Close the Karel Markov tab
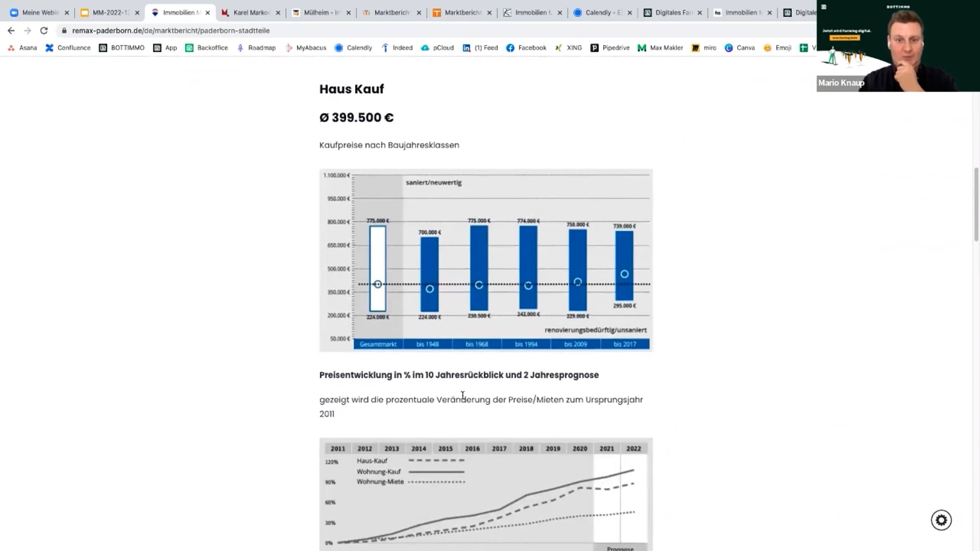 (x=278, y=13)
